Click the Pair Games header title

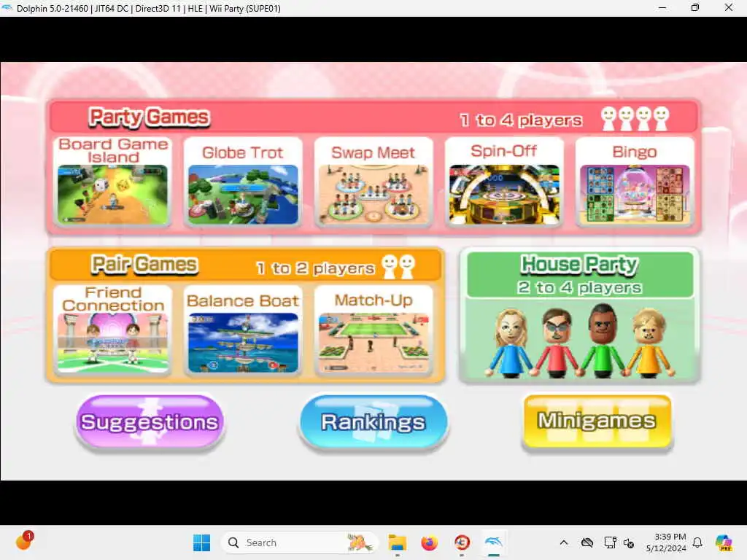144,264
